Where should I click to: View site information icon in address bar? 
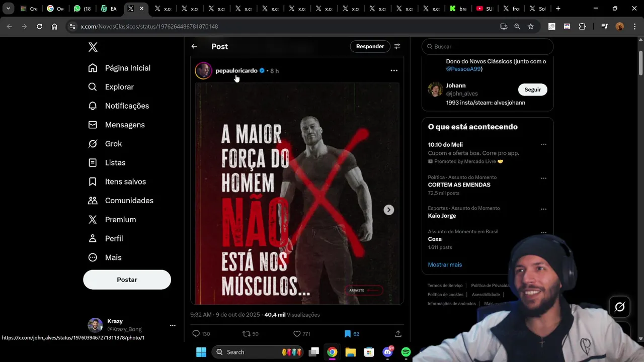coord(72,26)
